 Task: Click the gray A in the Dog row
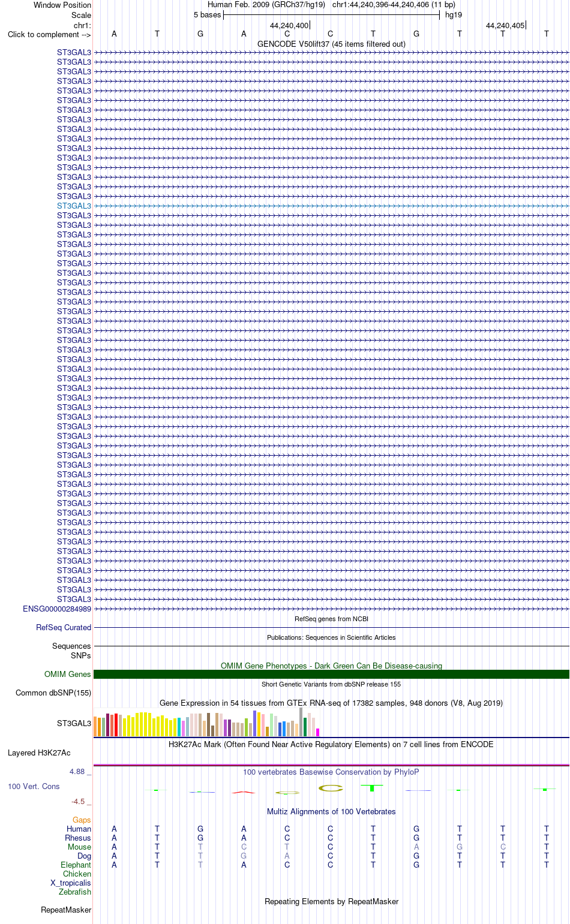(x=287, y=856)
